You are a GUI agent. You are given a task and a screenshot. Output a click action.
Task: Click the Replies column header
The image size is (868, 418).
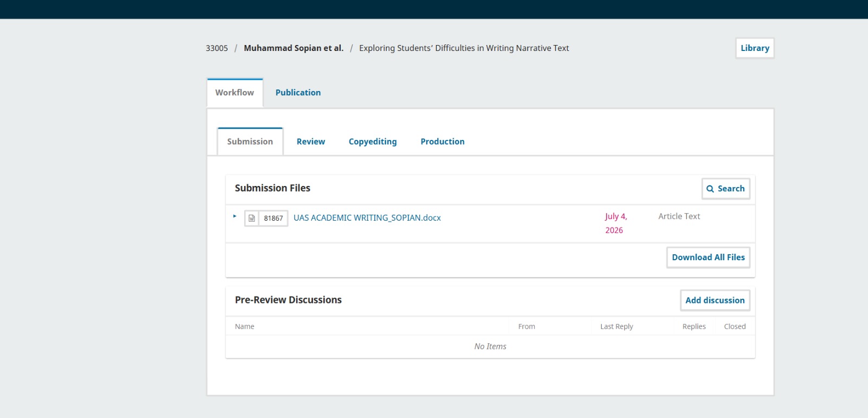pyautogui.click(x=694, y=326)
